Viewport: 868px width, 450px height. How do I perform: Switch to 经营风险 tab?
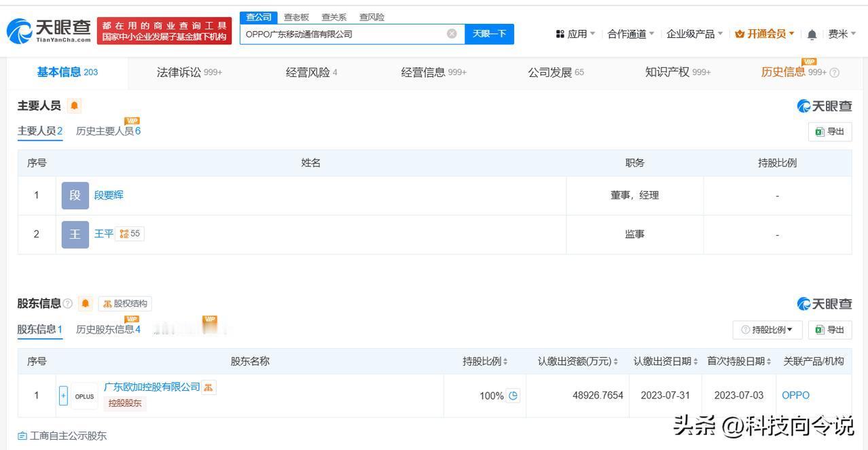click(x=312, y=72)
